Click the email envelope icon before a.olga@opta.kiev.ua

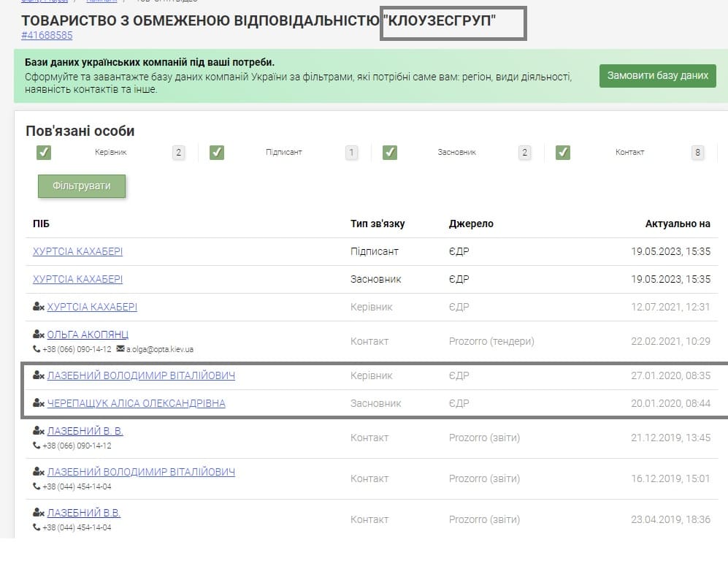(120, 349)
